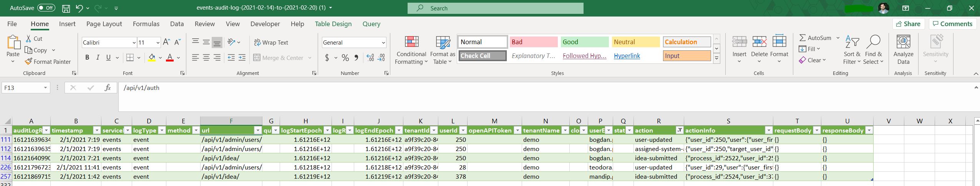Open the General number format dropdown
980x186 pixels.
click(x=383, y=43)
